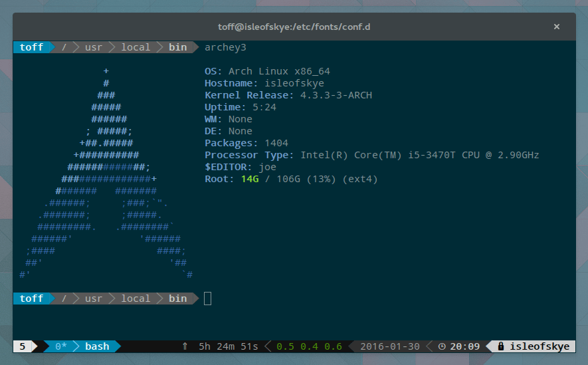
Task: Click the 'DE: None' line
Action: [229, 131]
